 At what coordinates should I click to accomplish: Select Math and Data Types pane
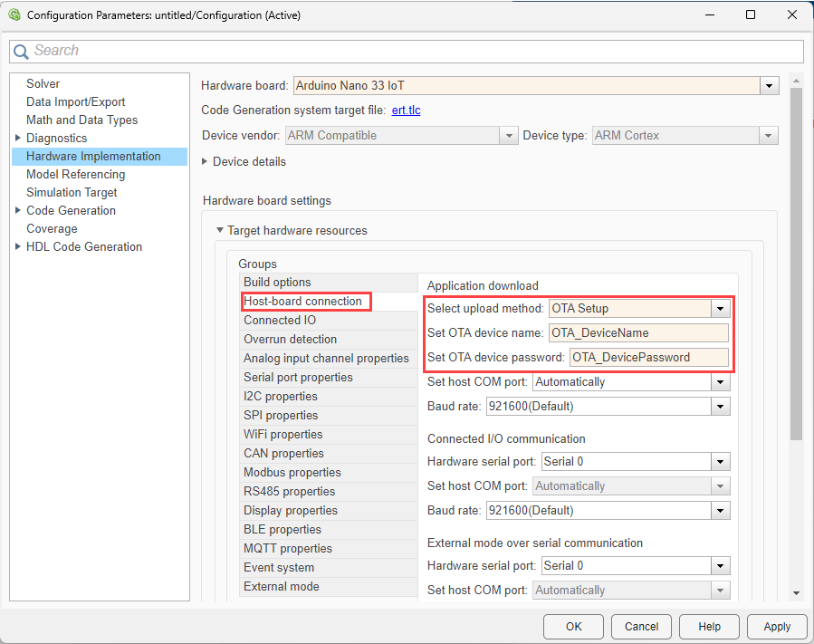coord(81,120)
